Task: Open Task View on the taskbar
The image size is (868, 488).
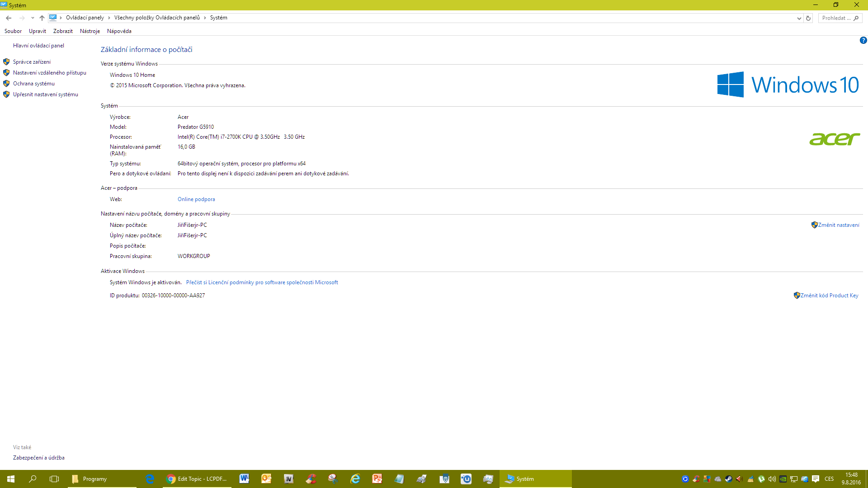Action: click(54, 479)
